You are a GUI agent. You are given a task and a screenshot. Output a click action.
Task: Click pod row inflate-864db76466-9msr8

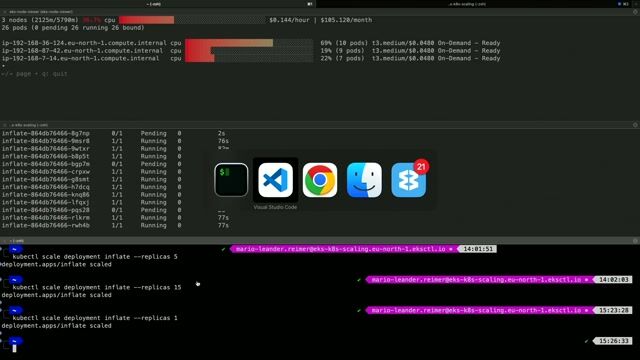(114, 141)
